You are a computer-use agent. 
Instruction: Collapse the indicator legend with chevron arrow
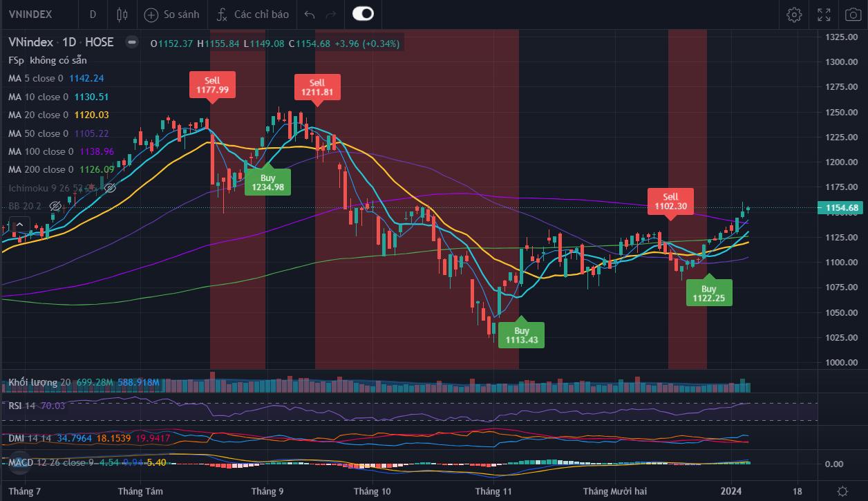click(19, 225)
